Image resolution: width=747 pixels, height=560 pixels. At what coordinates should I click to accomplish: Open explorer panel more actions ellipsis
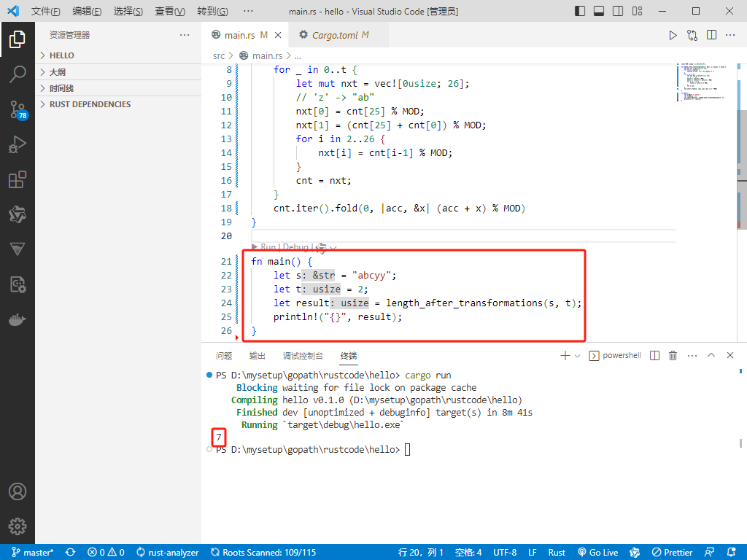pyautogui.click(x=185, y=35)
